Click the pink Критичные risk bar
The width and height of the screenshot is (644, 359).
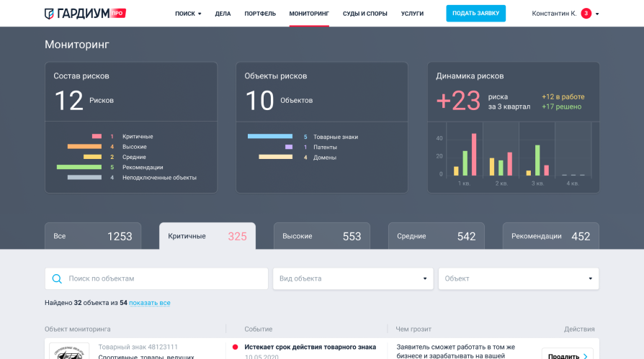[97, 136]
